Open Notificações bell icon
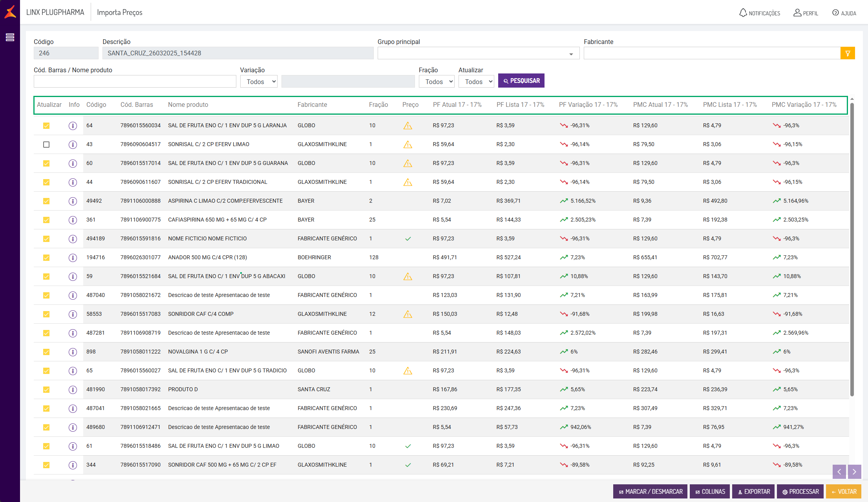868x502 pixels. click(743, 13)
